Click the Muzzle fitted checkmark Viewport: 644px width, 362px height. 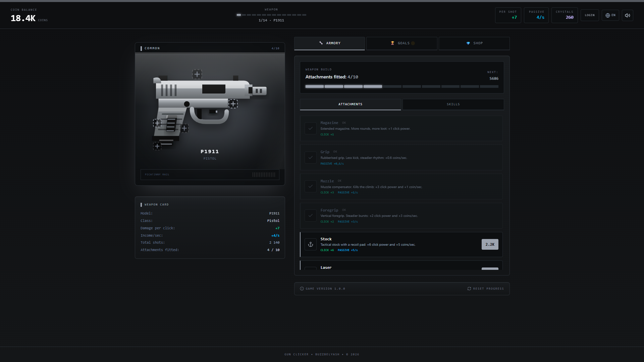(311, 186)
